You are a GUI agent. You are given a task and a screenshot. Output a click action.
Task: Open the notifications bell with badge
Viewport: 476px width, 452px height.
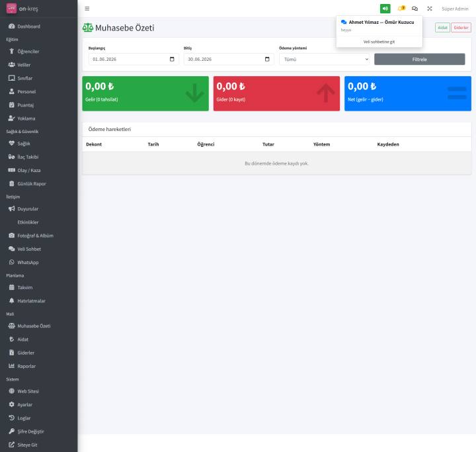point(401,9)
